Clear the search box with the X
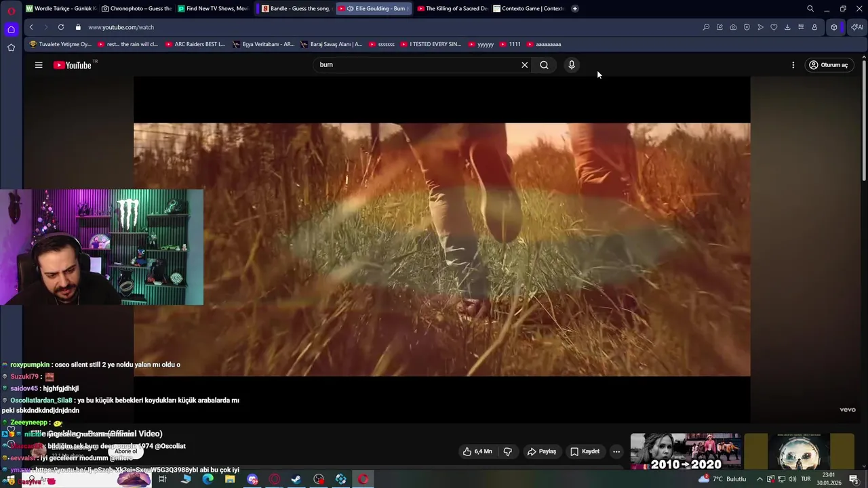 point(524,65)
